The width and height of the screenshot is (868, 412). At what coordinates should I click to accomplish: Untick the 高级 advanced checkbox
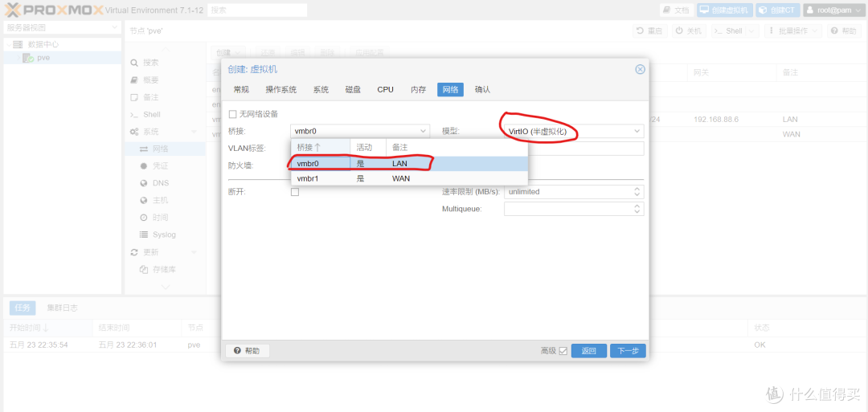click(563, 351)
